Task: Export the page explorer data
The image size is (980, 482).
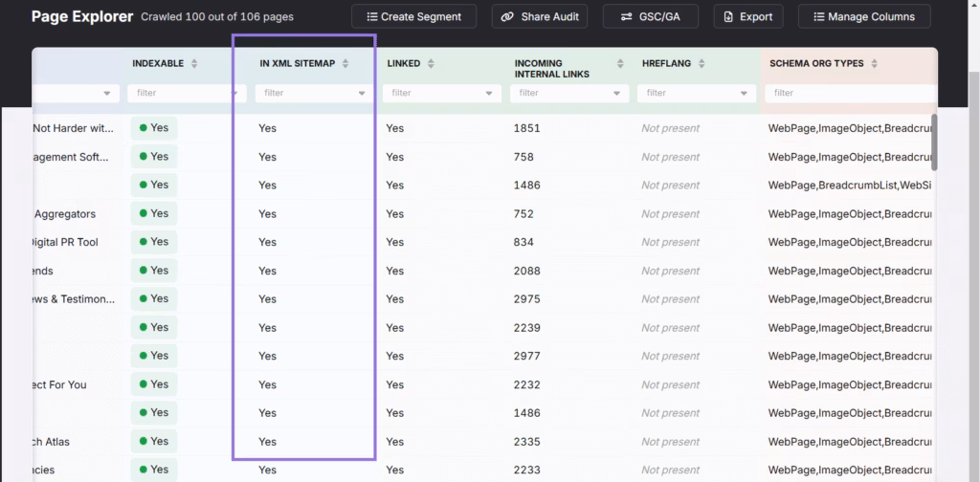Action: [x=747, y=16]
